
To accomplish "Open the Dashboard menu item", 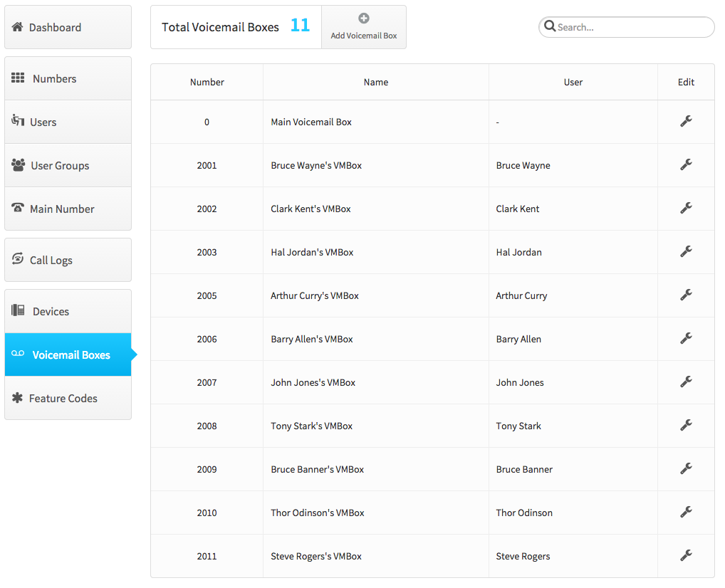I will pos(68,27).
